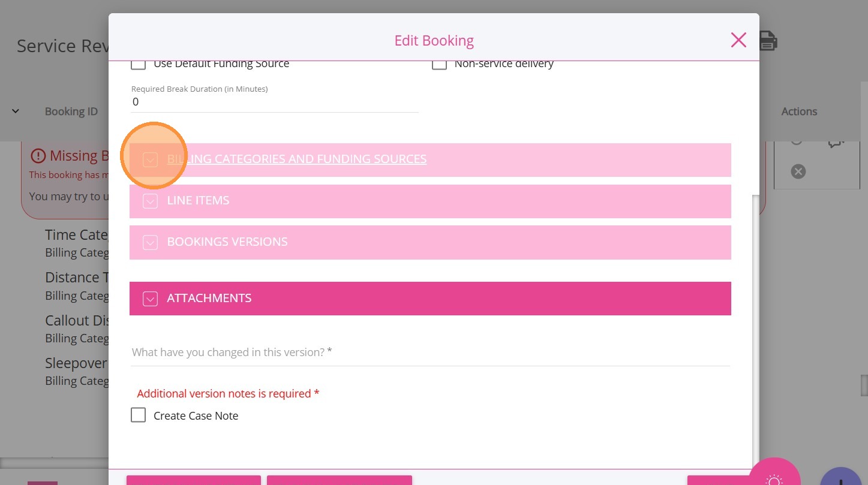This screenshot has height=485, width=868.
Task: Click the LINE ITEMS heading text
Action: coord(198,200)
